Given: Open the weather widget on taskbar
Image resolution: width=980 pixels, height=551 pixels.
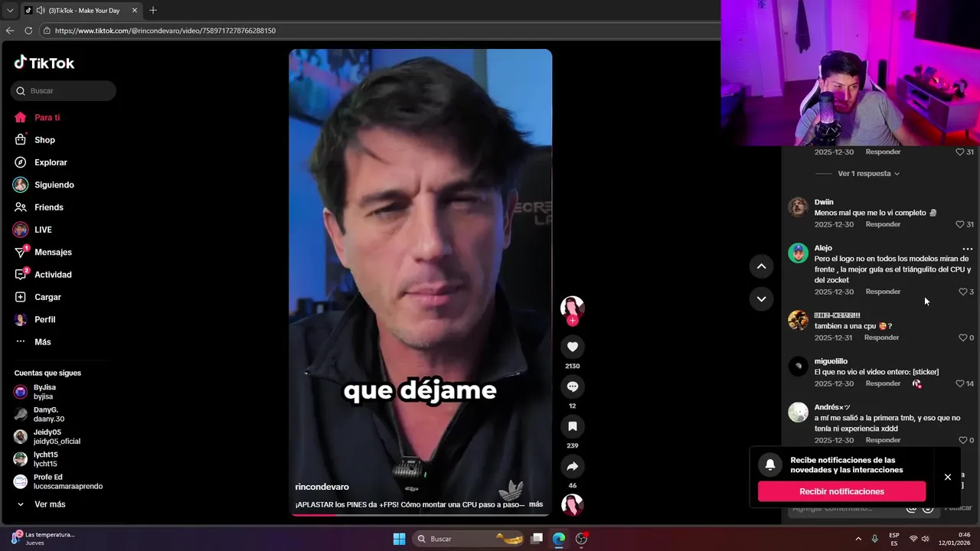Looking at the screenshot, I should click(x=42, y=539).
